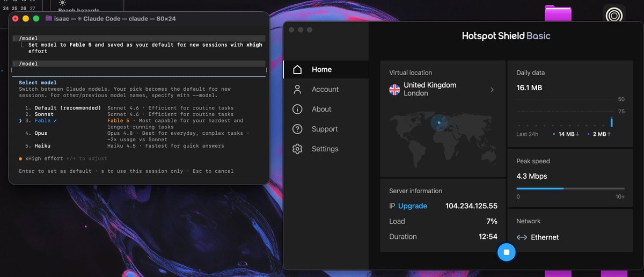Image resolution: width=644 pixels, height=277 pixels.
Task: Open the Home menu item
Action: 326,69
